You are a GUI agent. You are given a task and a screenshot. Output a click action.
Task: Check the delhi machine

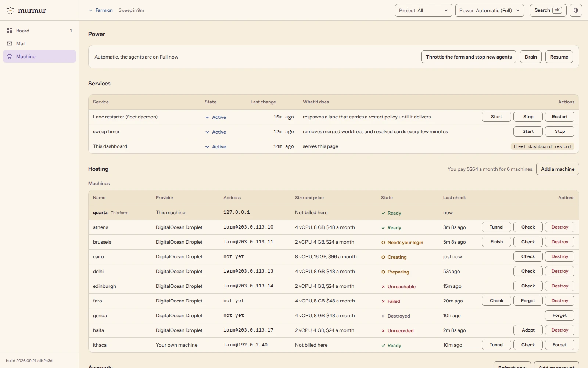pos(528,271)
